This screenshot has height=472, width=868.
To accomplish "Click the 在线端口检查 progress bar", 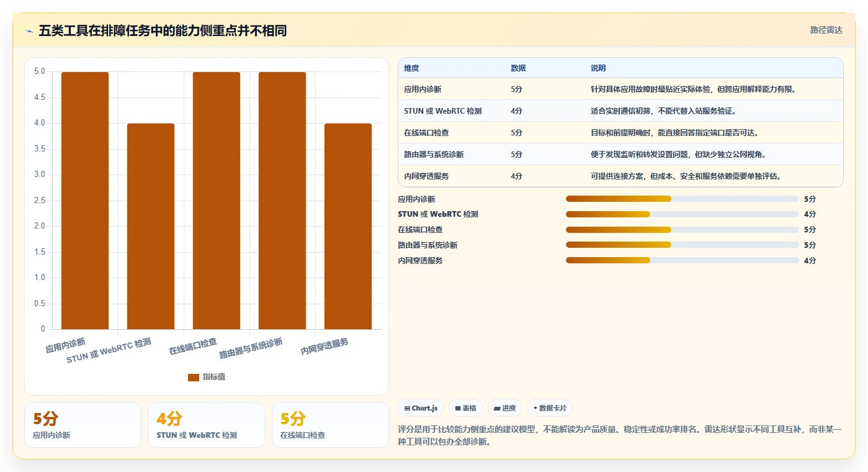I will coord(682,230).
